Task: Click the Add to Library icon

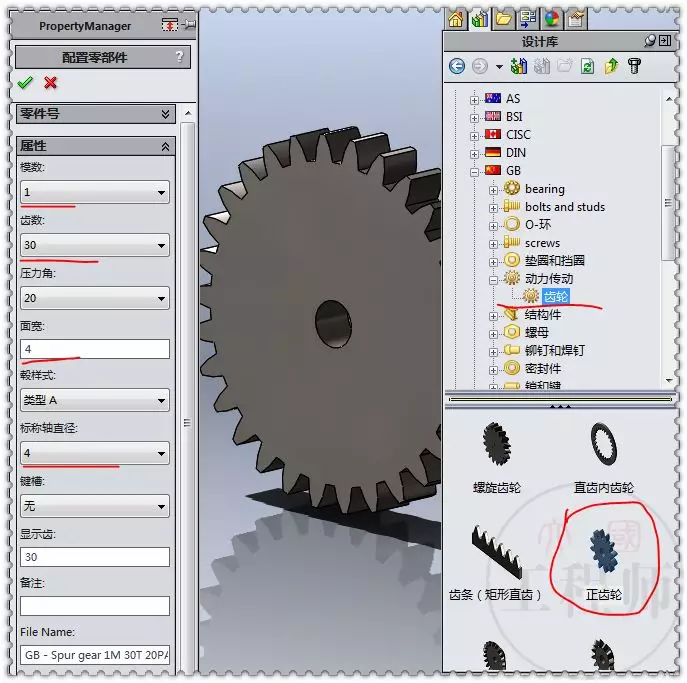Action: [519, 66]
